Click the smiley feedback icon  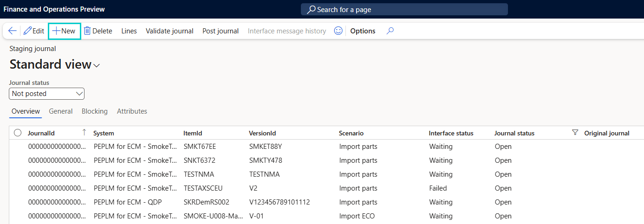point(338,31)
